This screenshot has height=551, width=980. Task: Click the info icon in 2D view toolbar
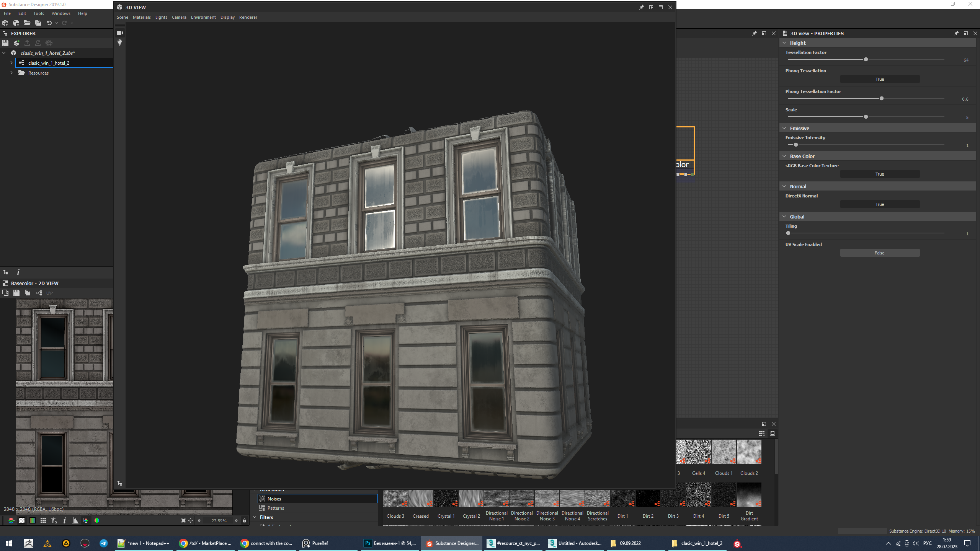[x=65, y=520]
